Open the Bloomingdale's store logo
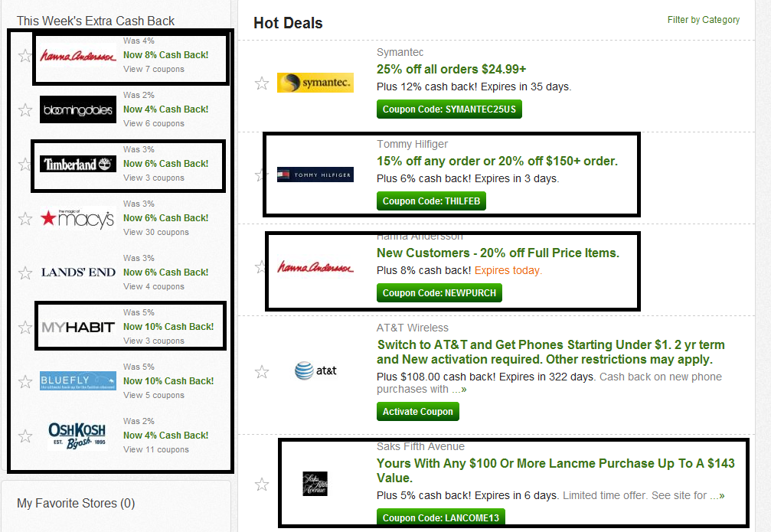Viewport: 771px width, 532px height. [78, 109]
